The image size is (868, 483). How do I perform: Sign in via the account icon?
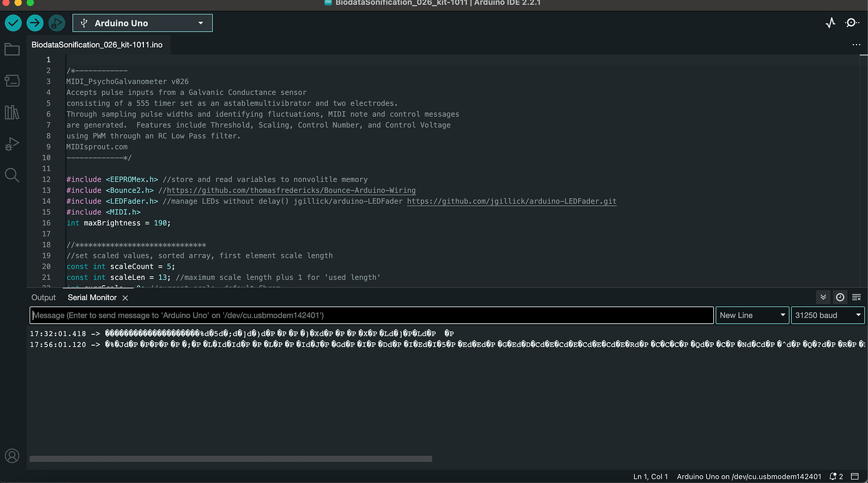12,455
